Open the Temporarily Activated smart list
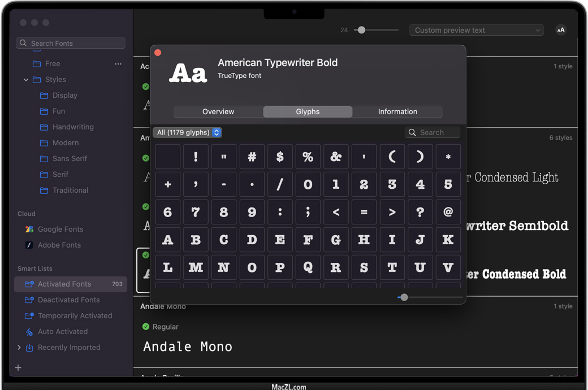The height and width of the screenshot is (390, 588). pos(75,316)
